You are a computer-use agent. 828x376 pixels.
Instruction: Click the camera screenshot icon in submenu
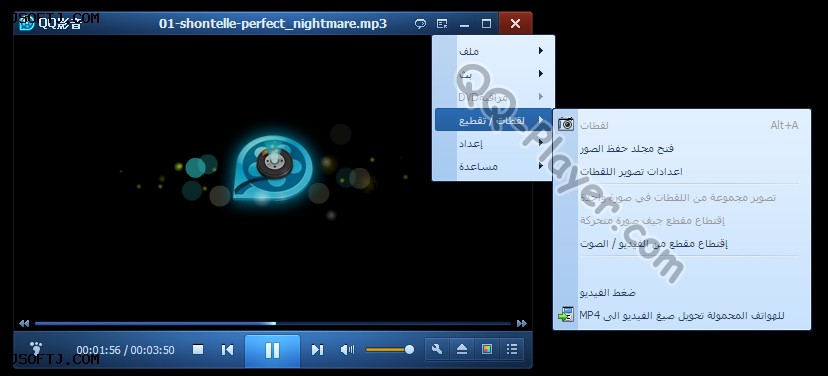(x=566, y=124)
